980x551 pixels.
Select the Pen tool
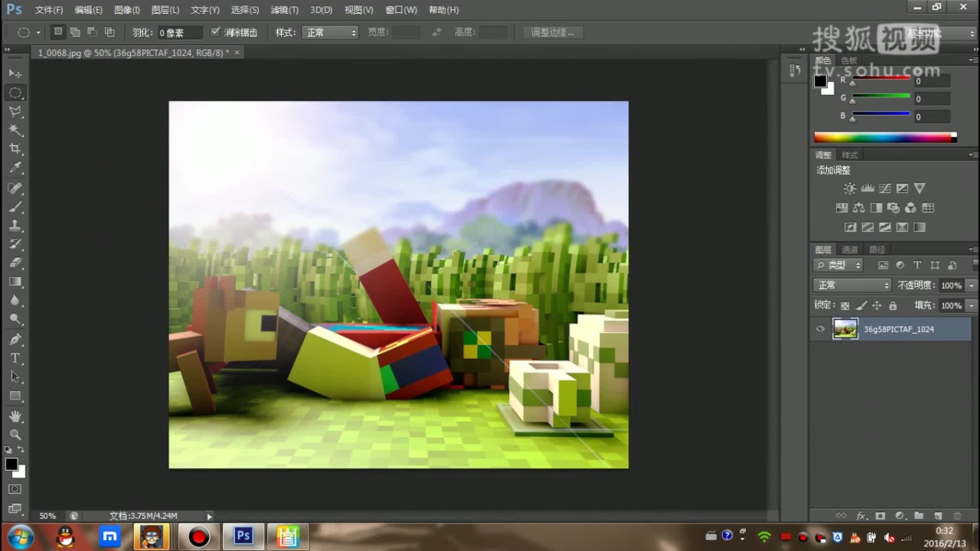[x=15, y=339]
